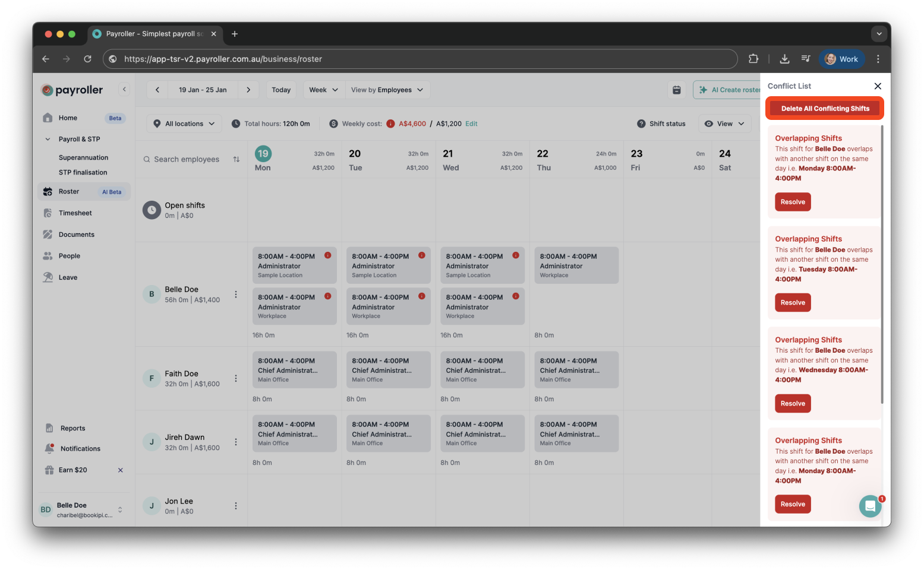Collapse the Payroll & STP section

click(48, 138)
